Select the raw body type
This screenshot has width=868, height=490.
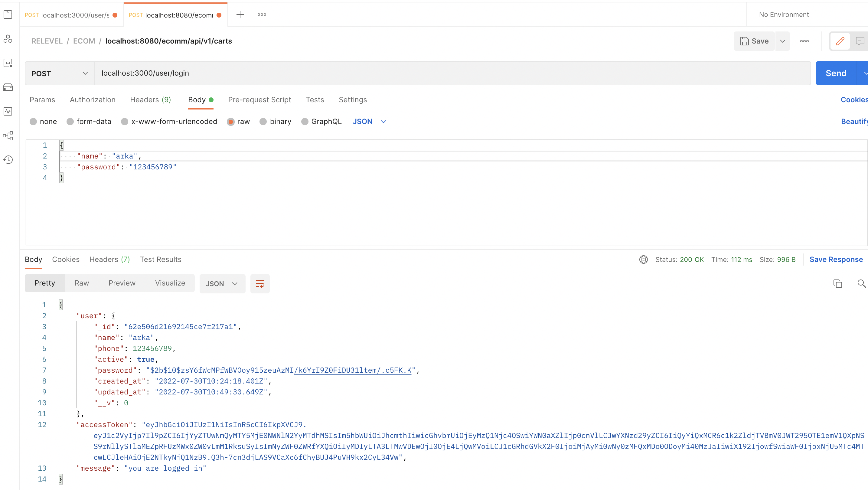point(239,122)
